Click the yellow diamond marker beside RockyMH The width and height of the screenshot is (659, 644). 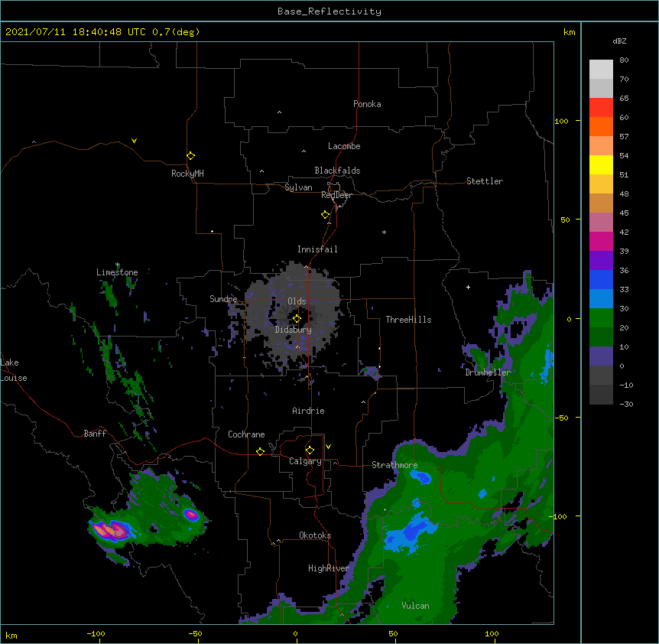point(191,156)
